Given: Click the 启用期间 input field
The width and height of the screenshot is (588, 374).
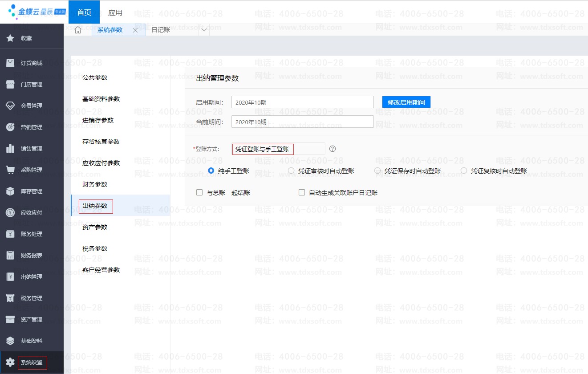Looking at the screenshot, I should point(302,102).
